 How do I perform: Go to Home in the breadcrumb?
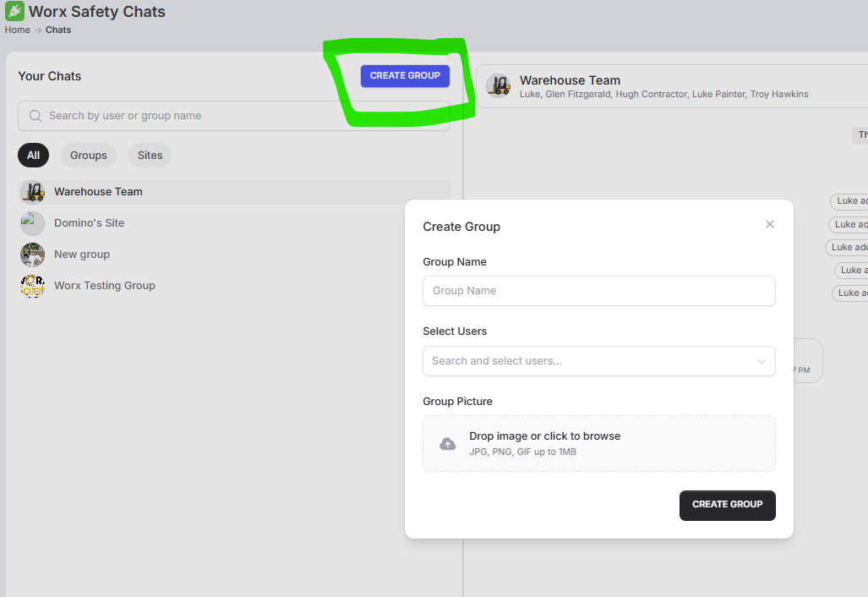pos(17,30)
